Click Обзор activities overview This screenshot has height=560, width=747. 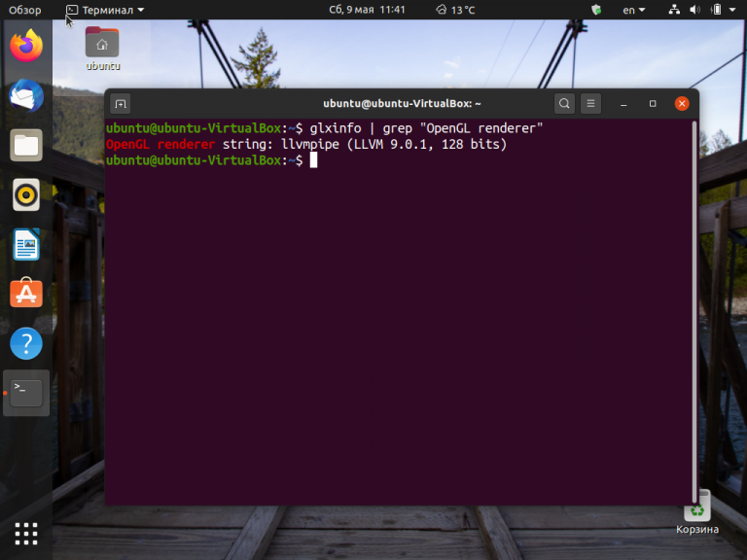25,10
